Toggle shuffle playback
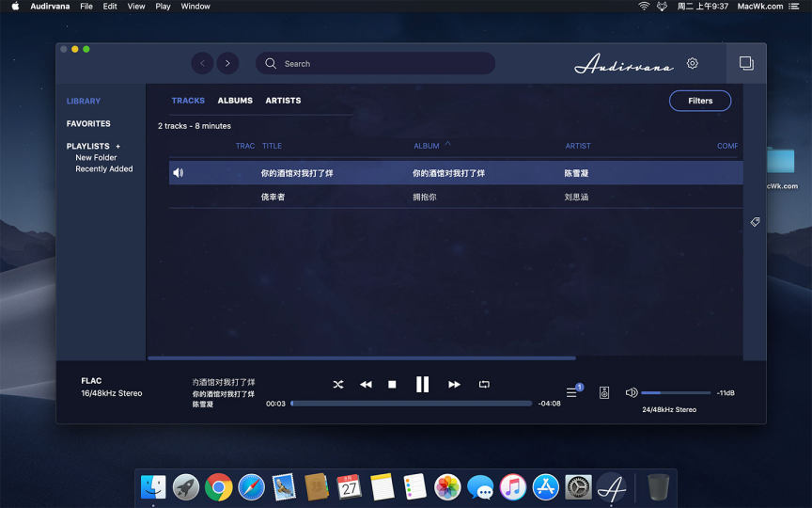Screen dimensions: 812x508 pyautogui.click(x=338, y=384)
